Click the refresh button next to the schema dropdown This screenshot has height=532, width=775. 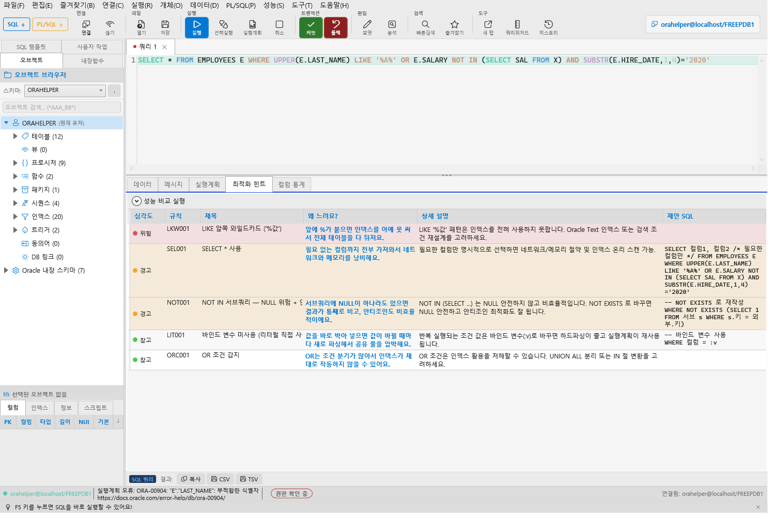(114, 90)
